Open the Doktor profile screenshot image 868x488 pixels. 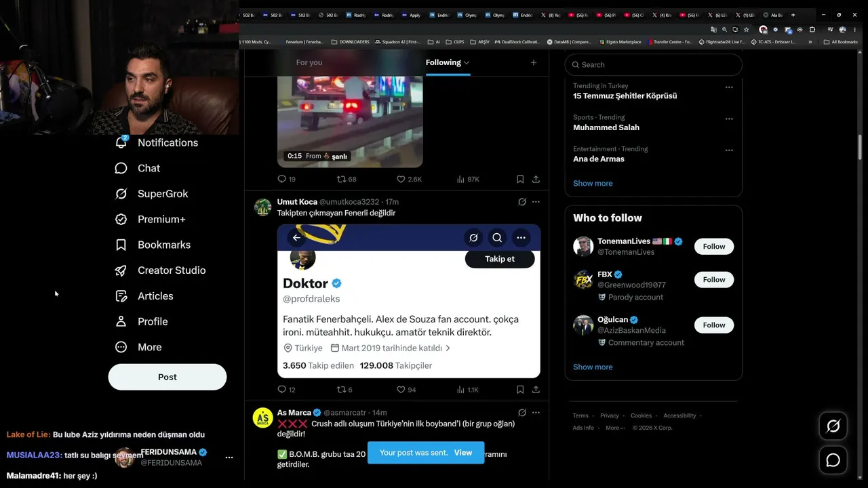coord(409,301)
